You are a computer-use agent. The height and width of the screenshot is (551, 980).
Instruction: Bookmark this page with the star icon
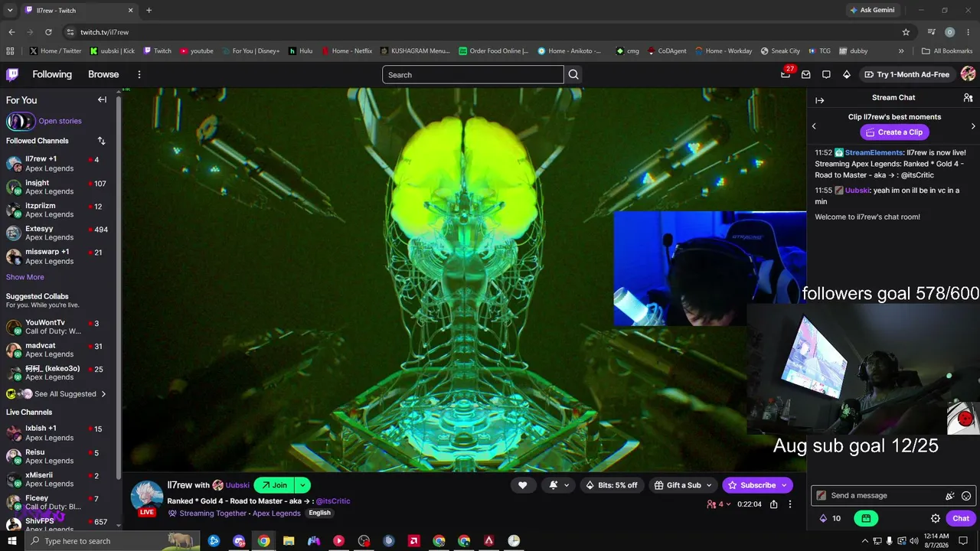tap(906, 32)
